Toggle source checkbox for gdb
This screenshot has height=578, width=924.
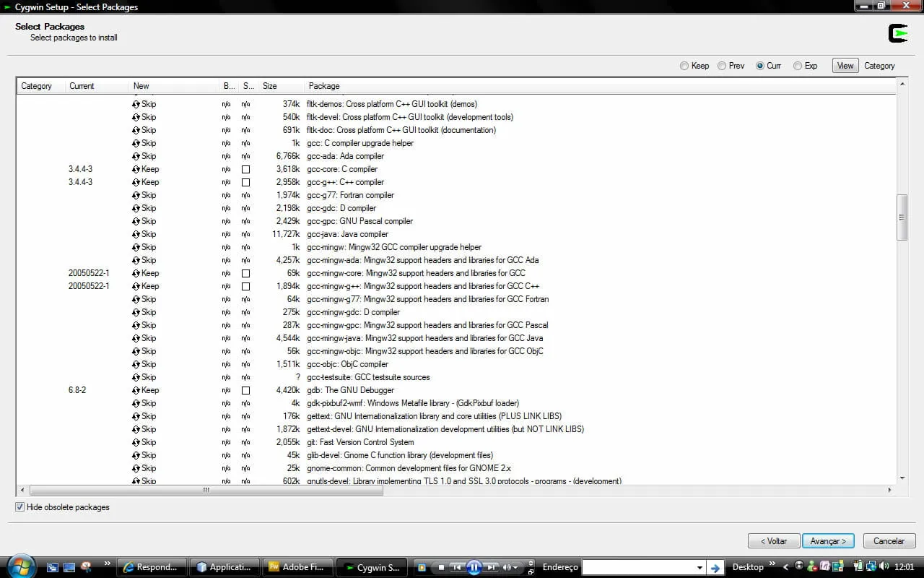pos(245,391)
